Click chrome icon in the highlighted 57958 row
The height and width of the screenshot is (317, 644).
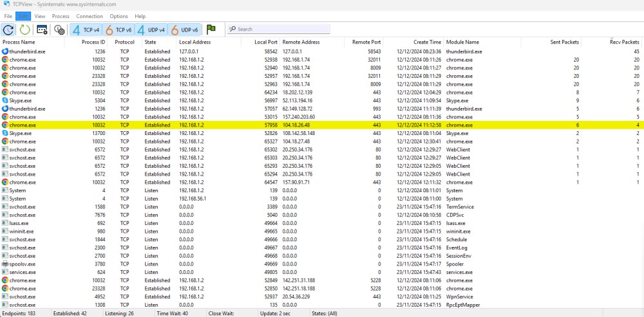(x=5, y=125)
